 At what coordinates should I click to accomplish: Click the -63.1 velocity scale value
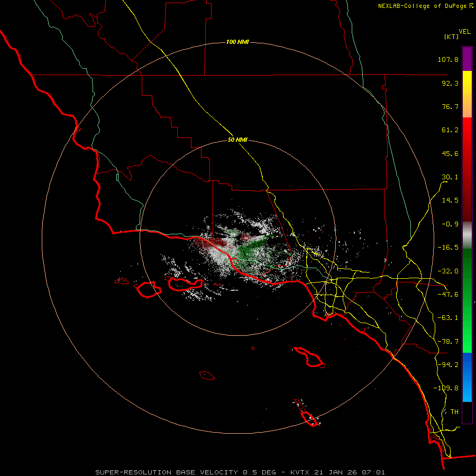(448, 318)
